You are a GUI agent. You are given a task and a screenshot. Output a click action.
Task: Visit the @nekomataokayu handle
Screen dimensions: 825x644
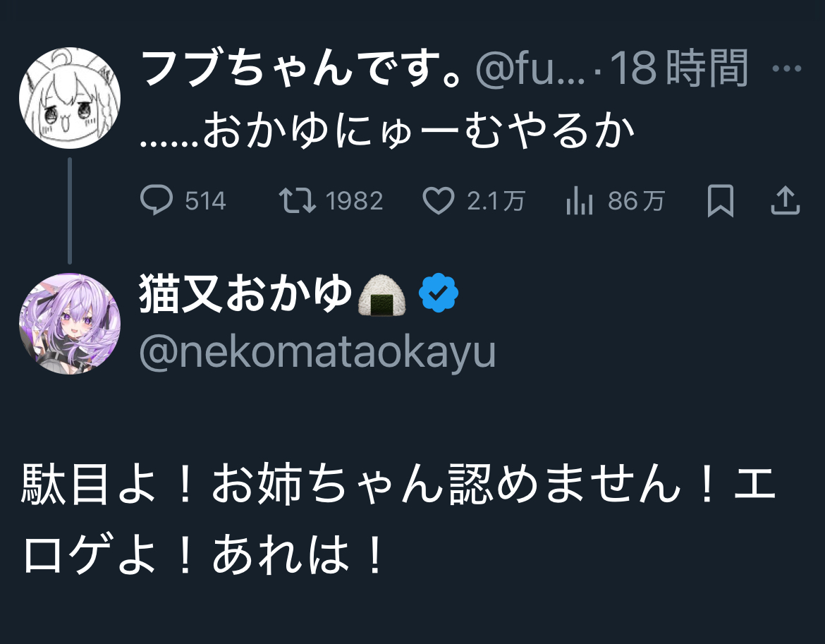(x=318, y=353)
